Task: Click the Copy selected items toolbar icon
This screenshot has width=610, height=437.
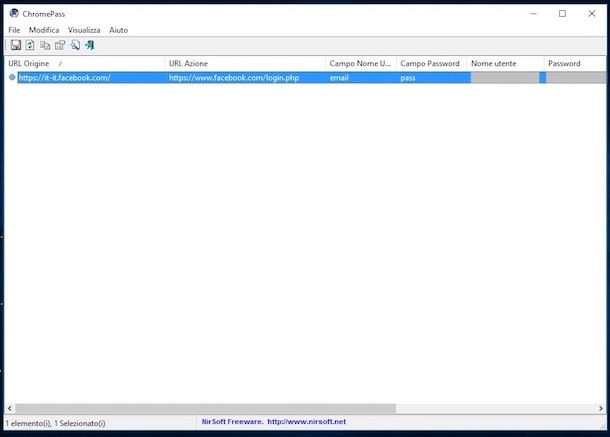Action: (x=45, y=45)
